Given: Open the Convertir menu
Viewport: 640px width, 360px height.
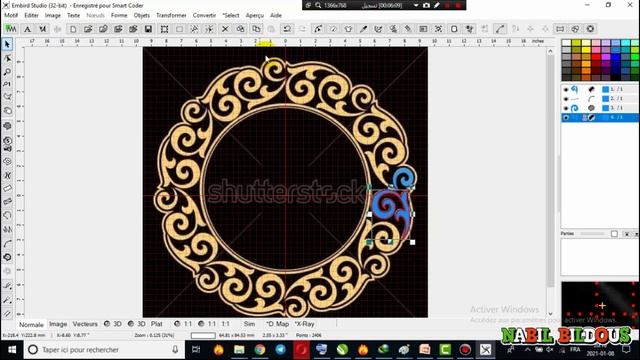Looking at the screenshot, I should pyautogui.click(x=204, y=15).
